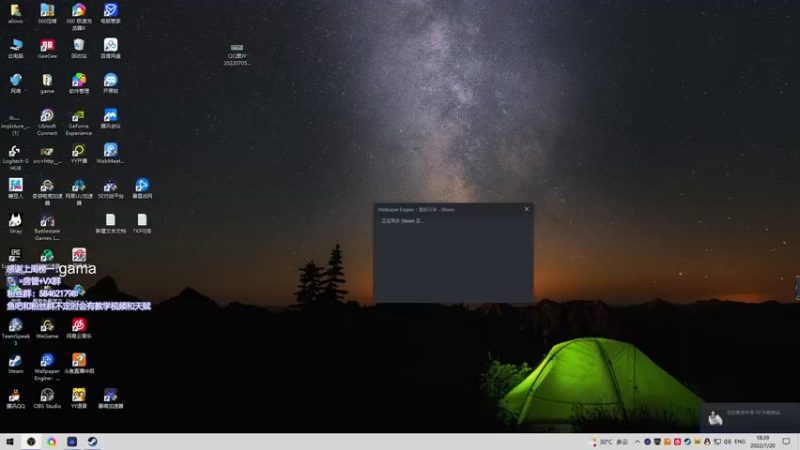Click the Steam icon in the system tray
The width and height of the screenshot is (800, 450).
[x=687, y=442]
